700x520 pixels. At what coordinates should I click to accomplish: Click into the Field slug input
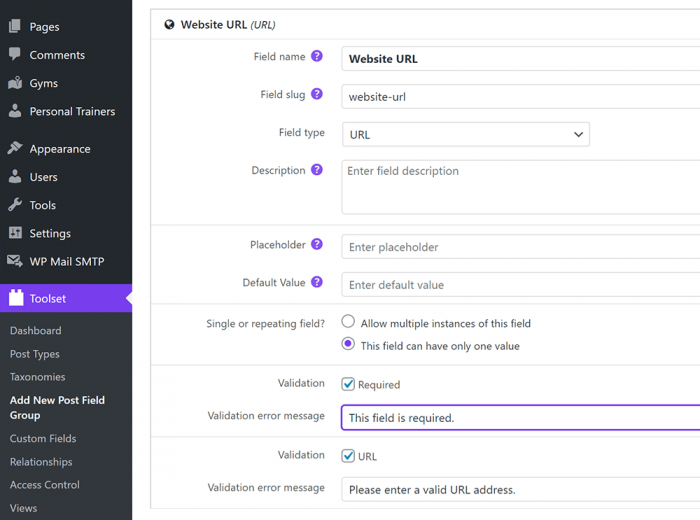point(521,96)
